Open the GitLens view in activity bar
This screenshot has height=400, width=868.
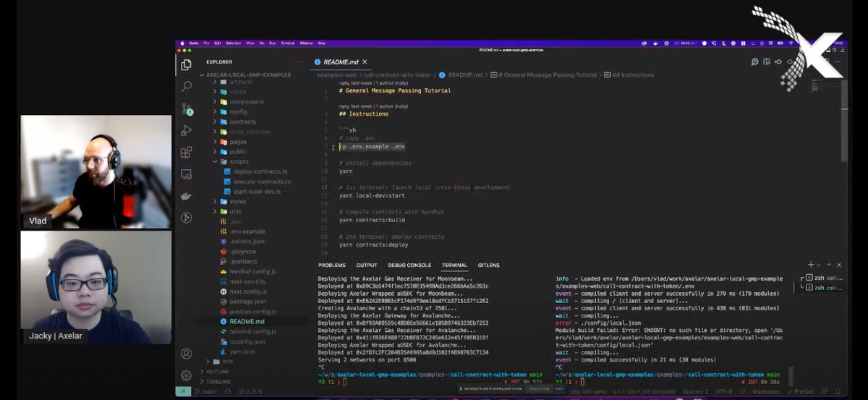coord(186,218)
